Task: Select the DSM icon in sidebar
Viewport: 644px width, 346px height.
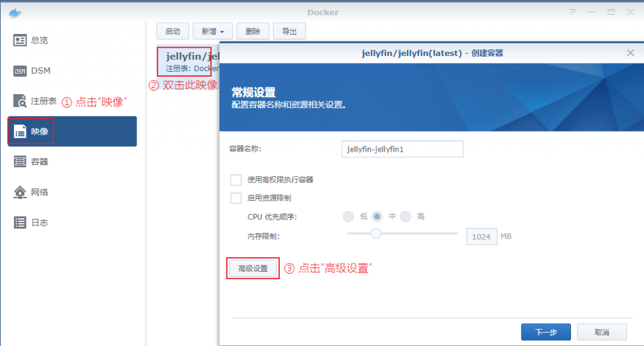Action: click(20, 71)
